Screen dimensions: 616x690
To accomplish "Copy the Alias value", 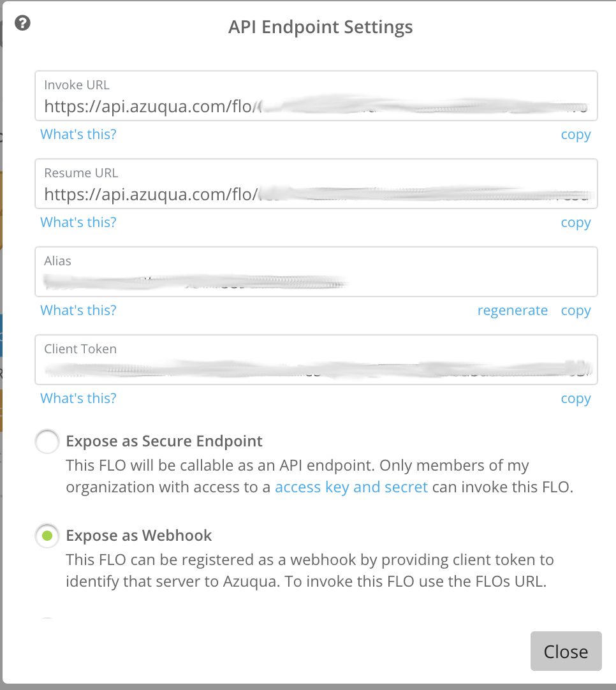I will (575, 311).
